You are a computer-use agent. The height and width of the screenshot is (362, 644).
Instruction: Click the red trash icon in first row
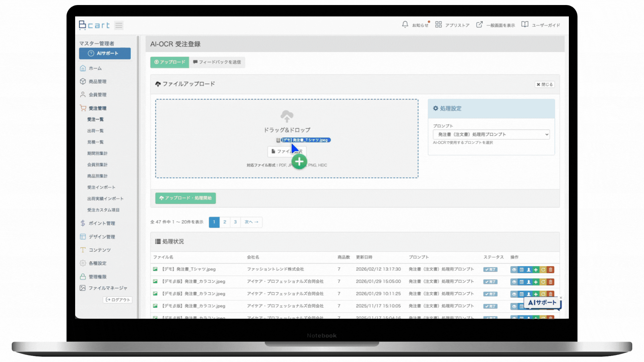pyautogui.click(x=550, y=269)
